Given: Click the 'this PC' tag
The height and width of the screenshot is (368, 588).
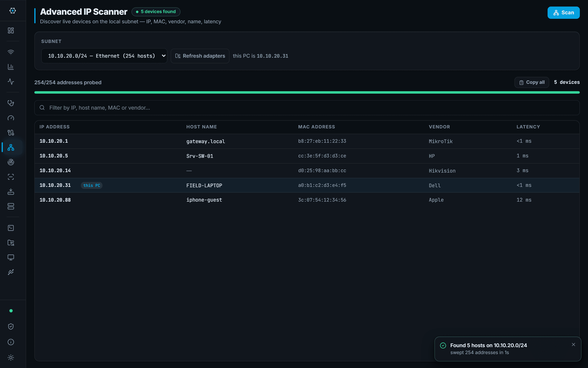Looking at the screenshot, I should [x=92, y=185].
